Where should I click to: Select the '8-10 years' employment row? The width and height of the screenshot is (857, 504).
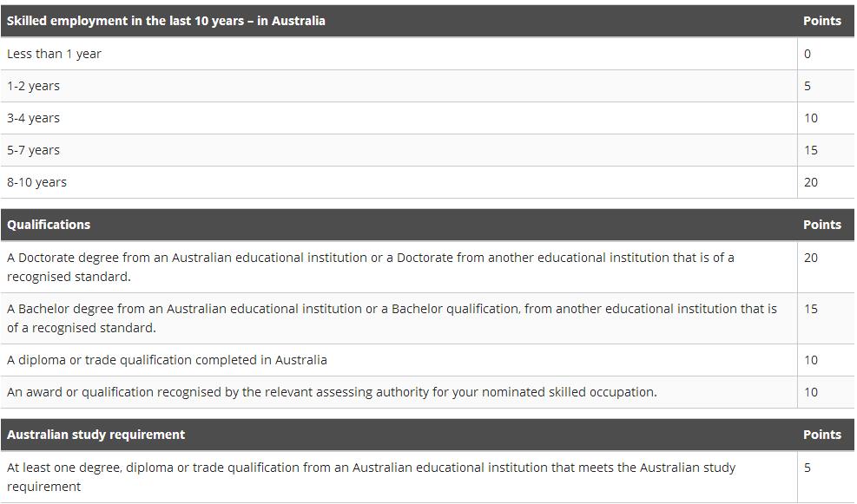pyautogui.click(x=427, y=182)
